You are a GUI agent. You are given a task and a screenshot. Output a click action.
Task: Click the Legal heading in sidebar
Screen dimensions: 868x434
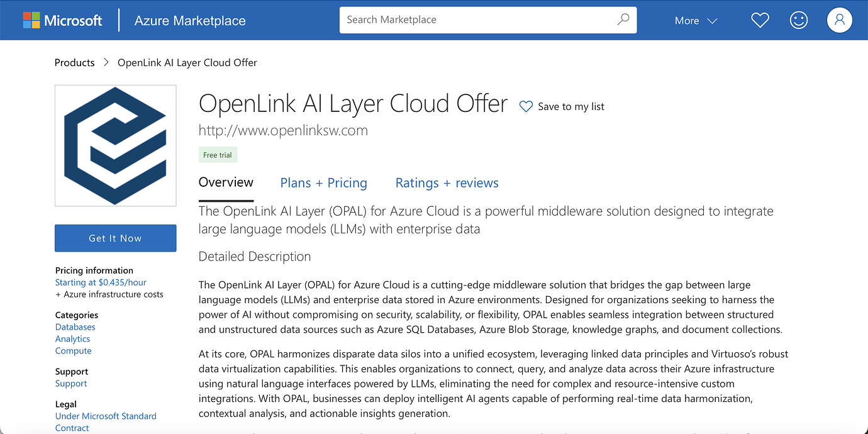(x=66, y=404)
